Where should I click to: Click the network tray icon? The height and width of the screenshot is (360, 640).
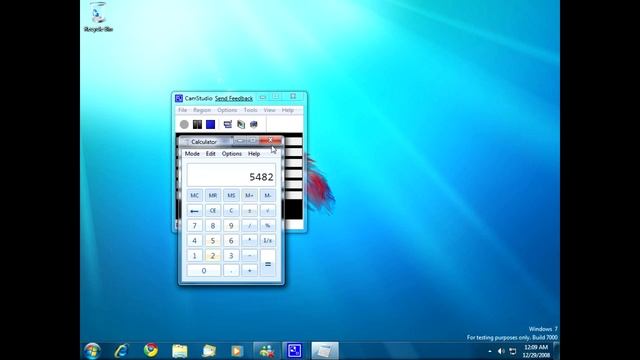(513, 351)
